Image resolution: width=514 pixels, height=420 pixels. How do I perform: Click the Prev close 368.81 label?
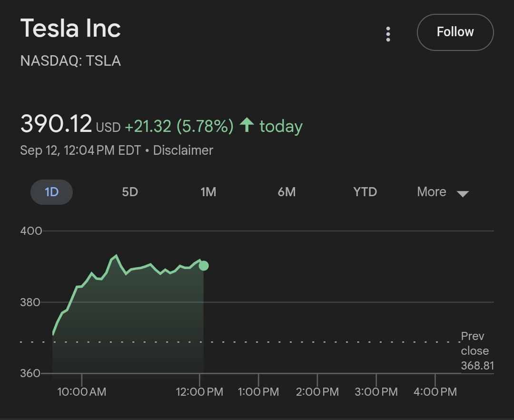476,351
